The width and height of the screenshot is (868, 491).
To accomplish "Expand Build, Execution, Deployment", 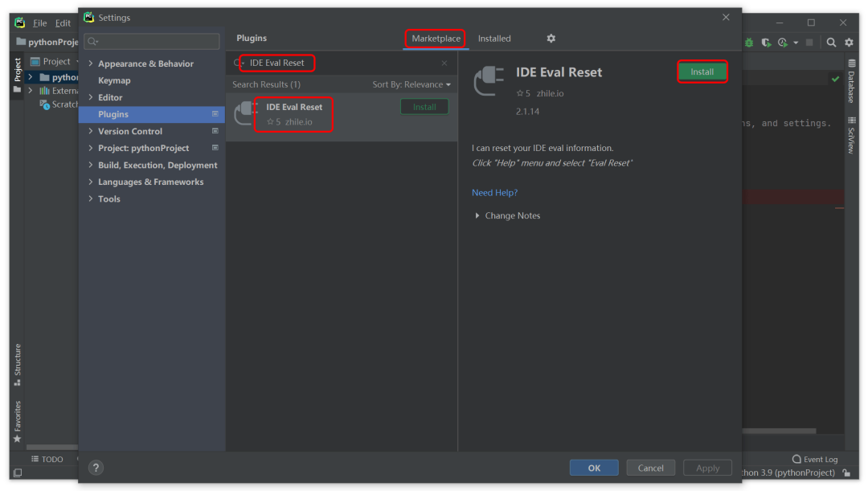I will click(x=91, y=165).
